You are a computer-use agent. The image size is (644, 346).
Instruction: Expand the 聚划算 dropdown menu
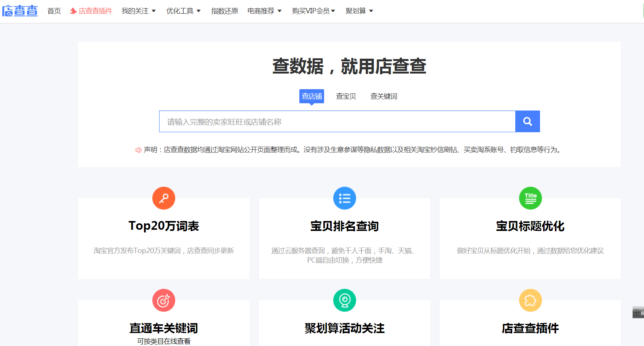(x=359, y=11)
